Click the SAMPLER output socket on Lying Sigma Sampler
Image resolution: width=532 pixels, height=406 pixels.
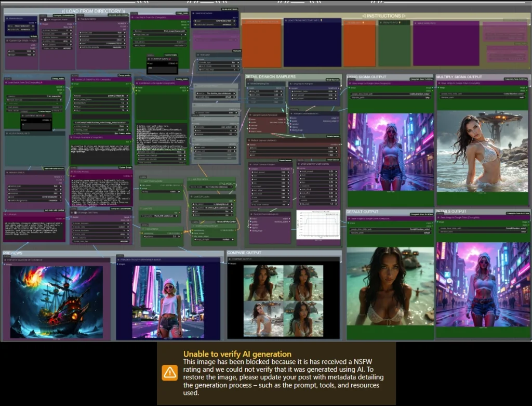(x=338, y=88)
